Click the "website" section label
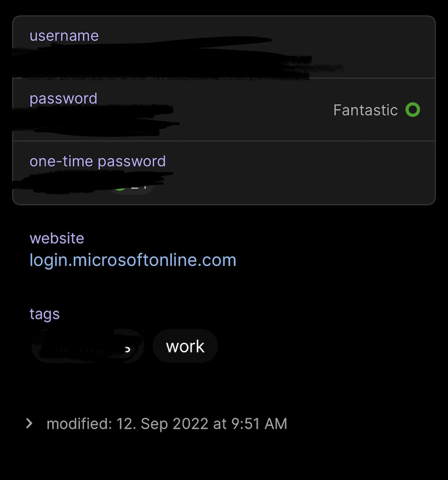 (x=57, y=238)
